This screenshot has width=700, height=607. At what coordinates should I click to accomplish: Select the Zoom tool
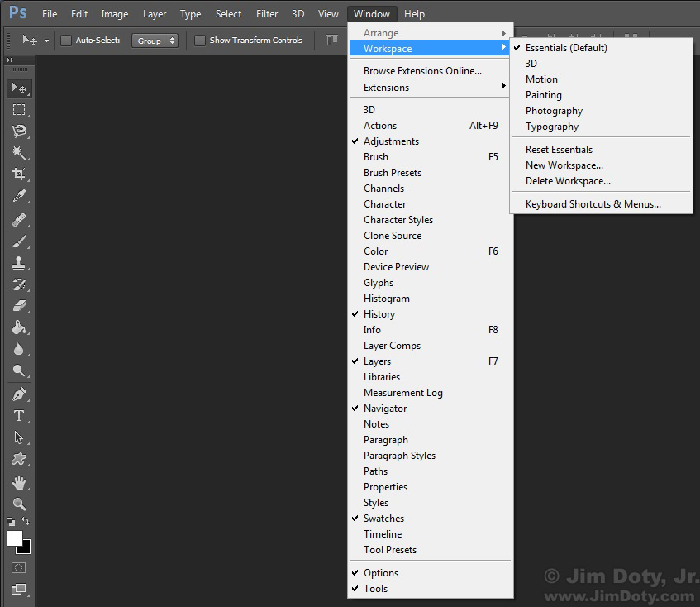pyautogui.click(x=19, y=504)
